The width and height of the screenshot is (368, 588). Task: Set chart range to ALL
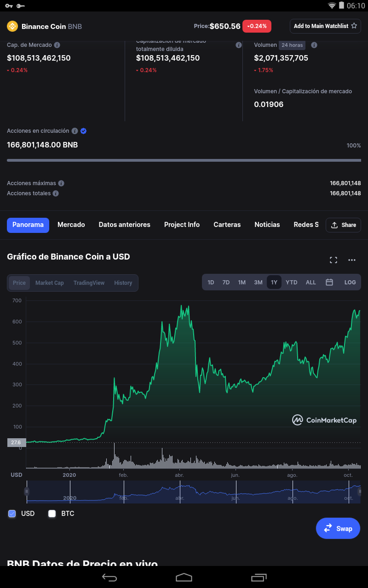click(311, 282)
